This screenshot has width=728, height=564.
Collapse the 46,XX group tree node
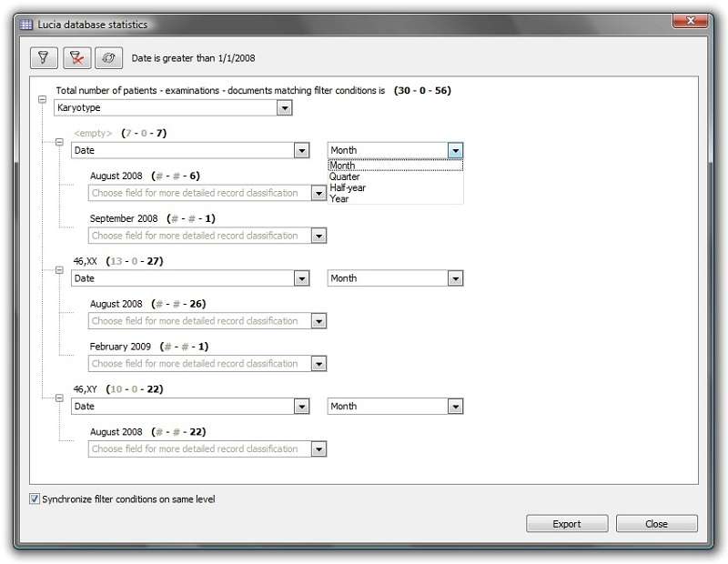[59, 269]
